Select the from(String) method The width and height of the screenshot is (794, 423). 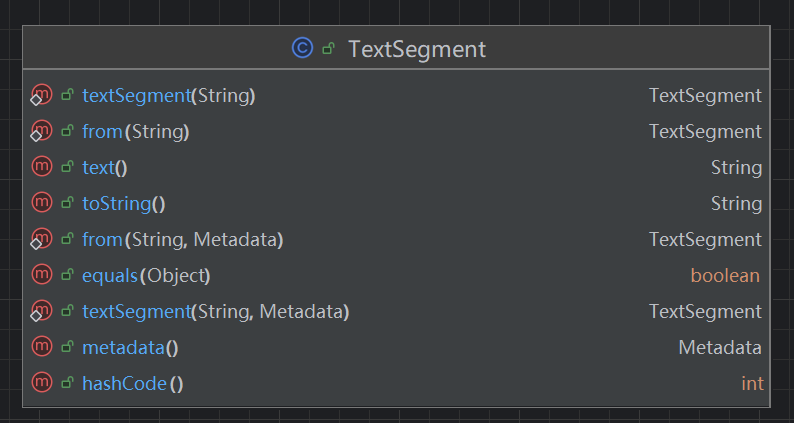tap(136, 132)
